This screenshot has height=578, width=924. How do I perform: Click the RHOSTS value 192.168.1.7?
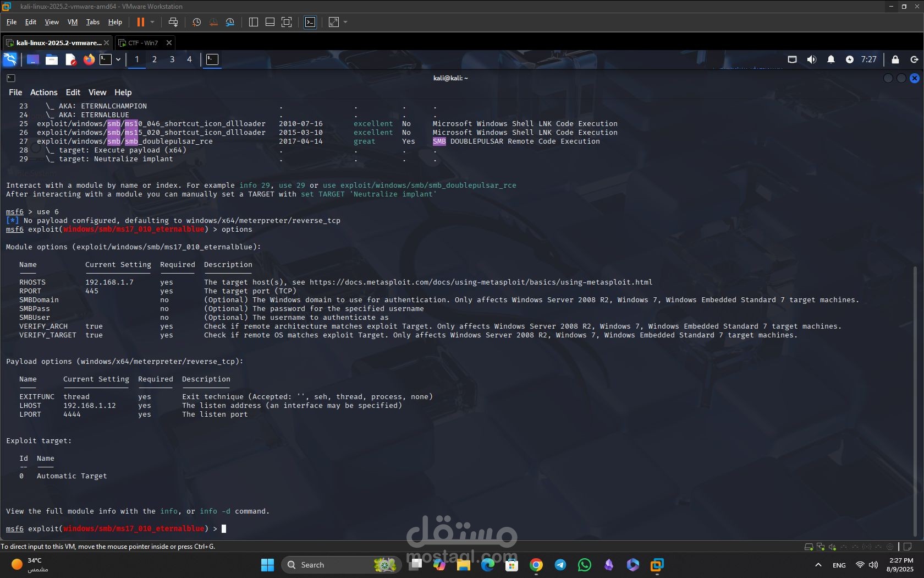(109, 282)
